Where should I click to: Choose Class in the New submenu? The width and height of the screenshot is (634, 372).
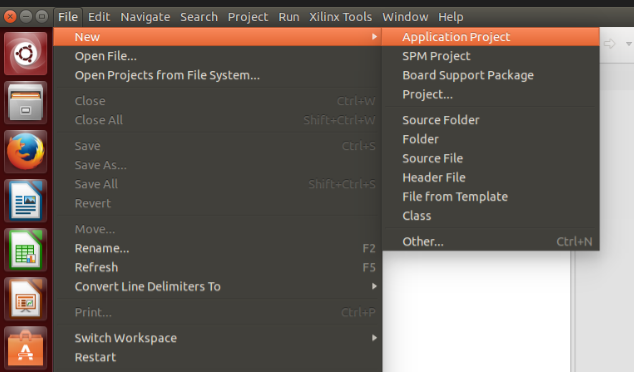pos(491,216)
